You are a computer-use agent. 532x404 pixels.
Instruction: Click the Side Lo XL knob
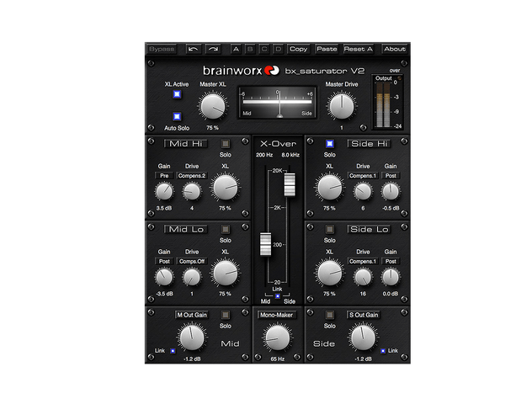329,274
